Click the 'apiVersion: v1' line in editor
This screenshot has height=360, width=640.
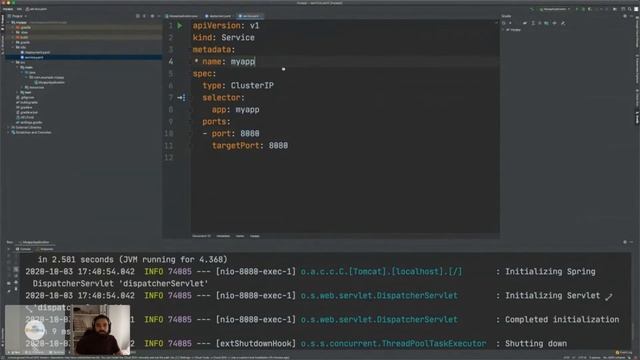226,25
